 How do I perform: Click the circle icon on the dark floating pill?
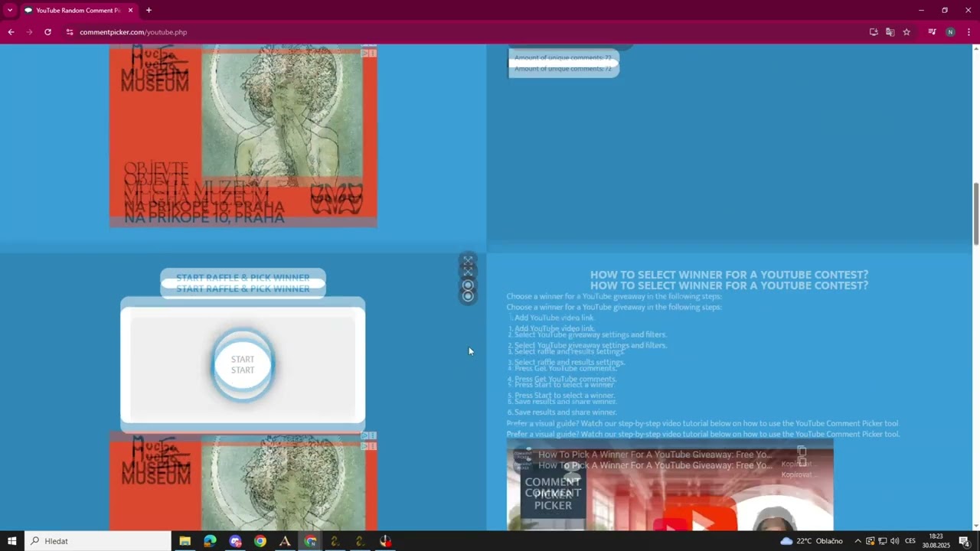pos(468,291)
